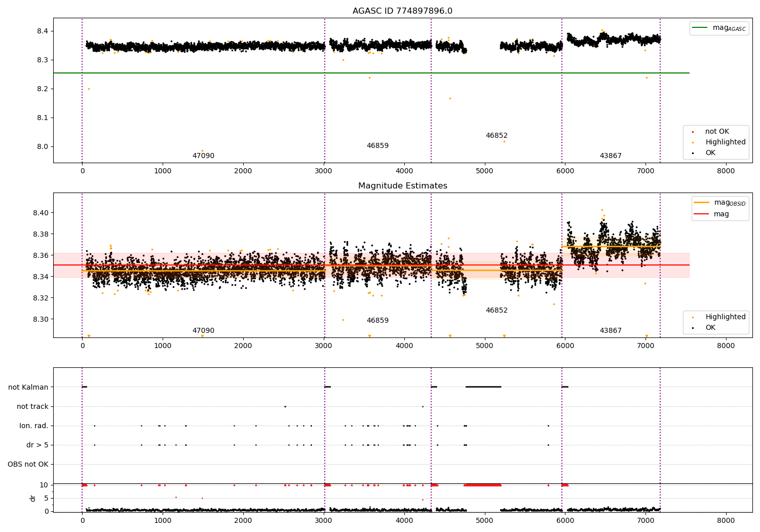The height and width of the screenshot is (532, 760).
Task: Click obsid label 46859 in Magnitude Estimates plot
Action: 377,321
